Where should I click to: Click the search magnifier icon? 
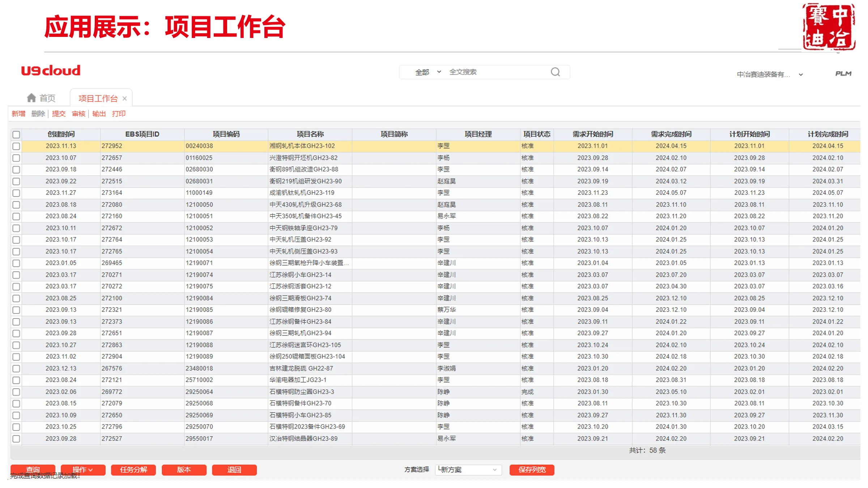point(555,72)
